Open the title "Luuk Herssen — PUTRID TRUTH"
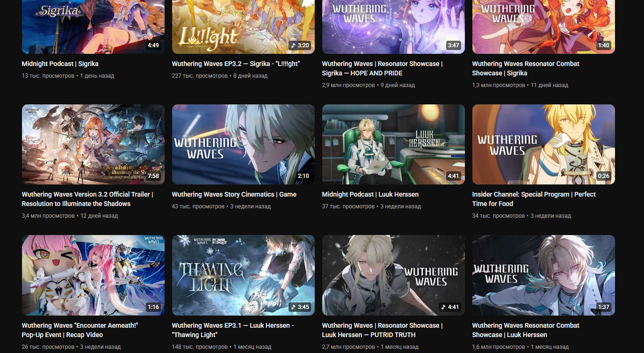 point(382,330)
